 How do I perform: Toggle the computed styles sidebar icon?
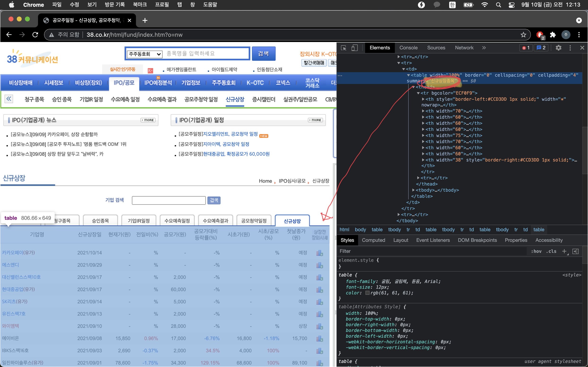[575, 251]
